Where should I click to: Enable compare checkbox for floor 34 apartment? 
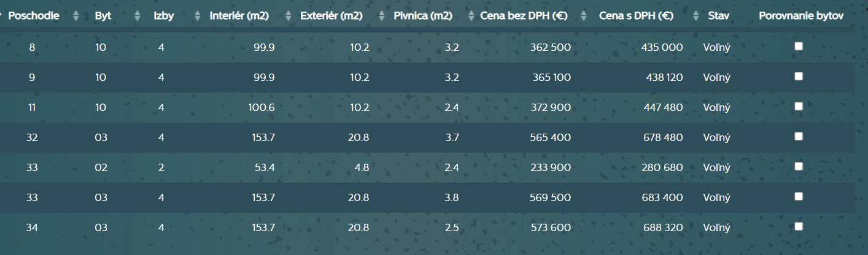(x=799, y=226)
